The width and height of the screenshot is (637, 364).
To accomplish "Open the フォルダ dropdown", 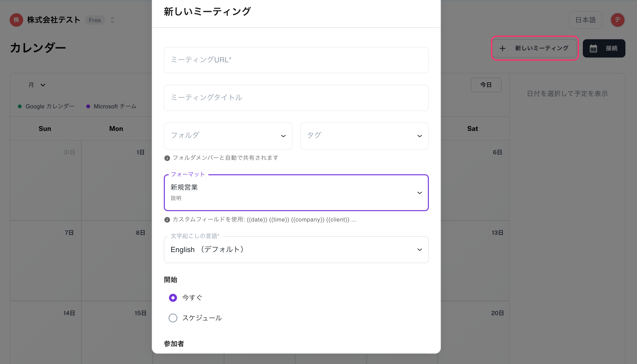I will click(x=228, y=136).
